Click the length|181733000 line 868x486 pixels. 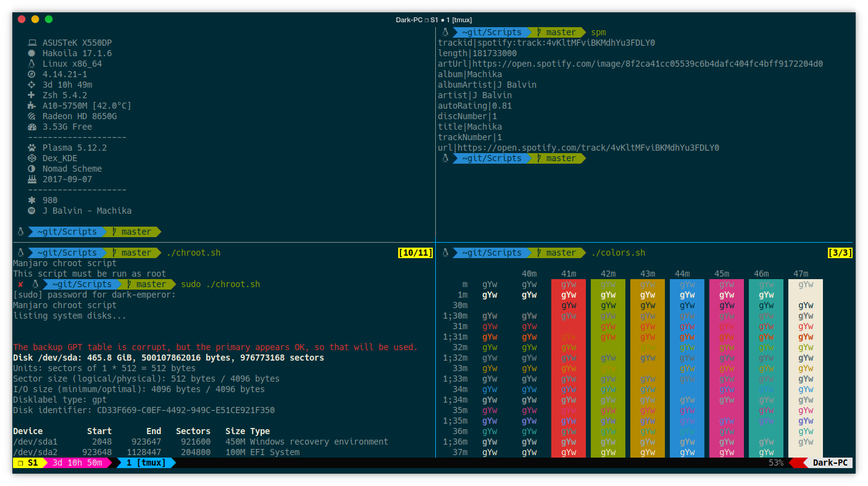point(477,54)
